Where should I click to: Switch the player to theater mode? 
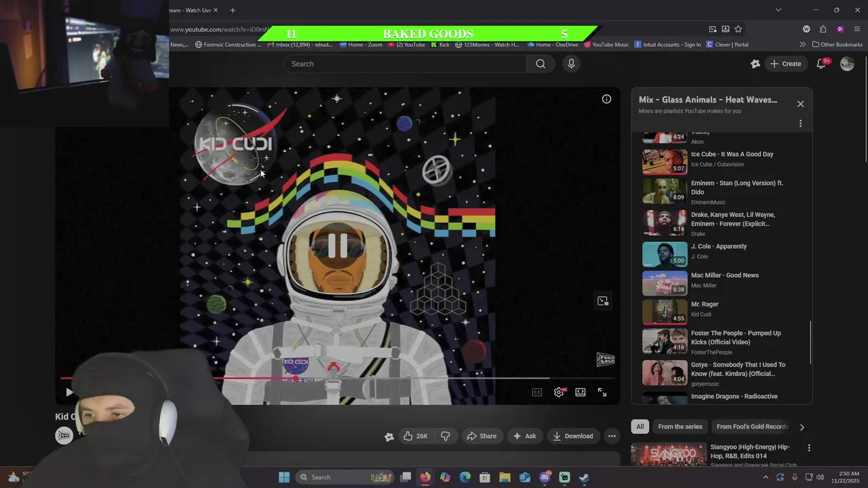[580, 392]
